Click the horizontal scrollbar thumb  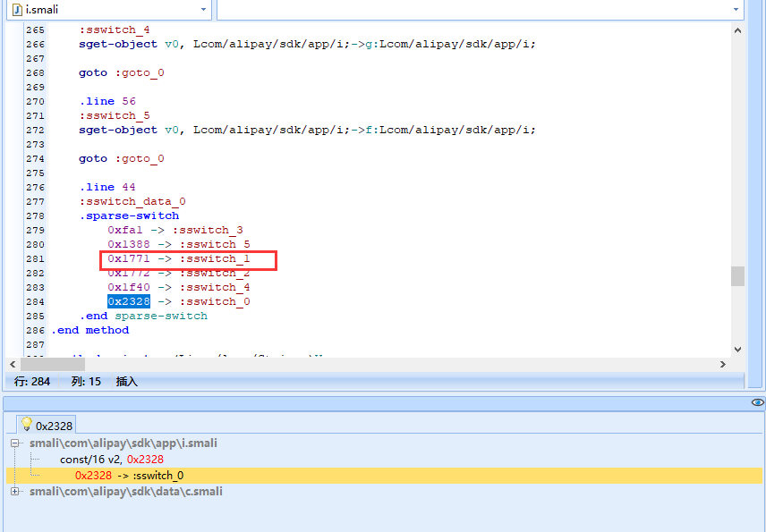tap(52, 364)
